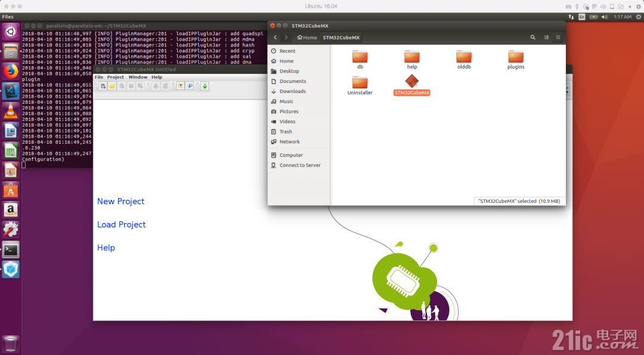Open the Uninstaller folder
644x355 pixels.
[x=360, y=85]
